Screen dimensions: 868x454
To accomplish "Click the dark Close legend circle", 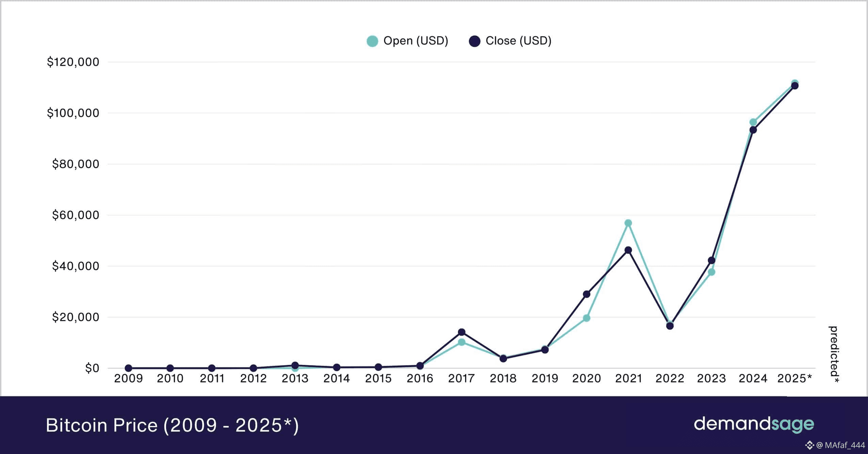I will (475, 41).
